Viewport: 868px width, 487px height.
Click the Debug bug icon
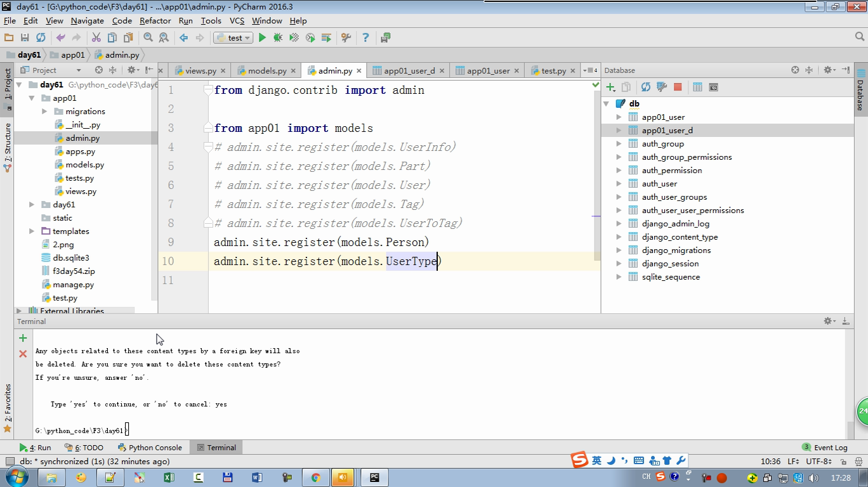(278, 38)
